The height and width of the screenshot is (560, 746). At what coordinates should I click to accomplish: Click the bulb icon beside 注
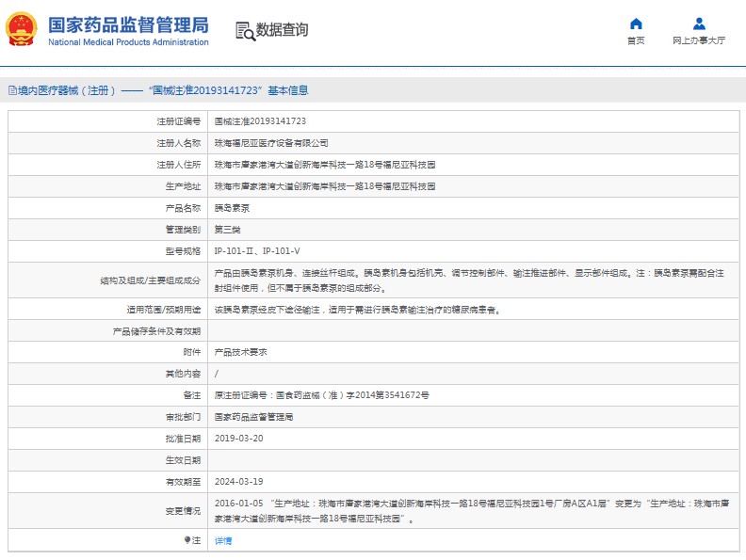click(187, 540)
